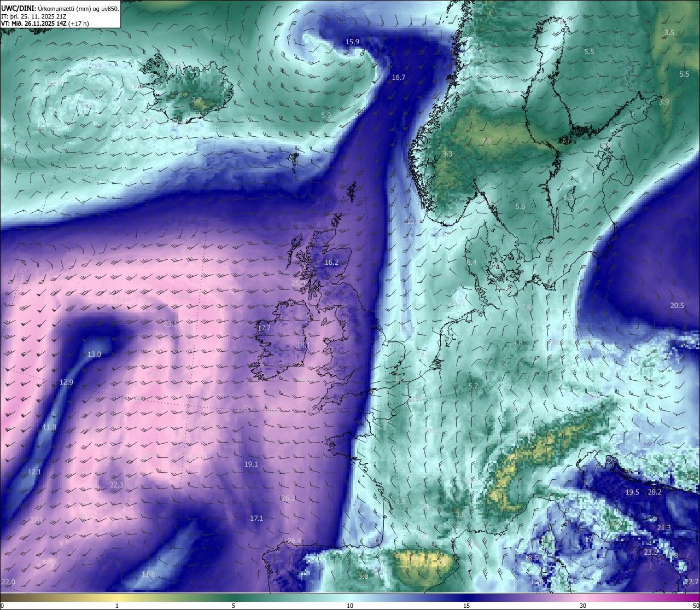Click the 2.9 value over Scandinavia
The width and height of the screenshot is (700, 610).
tap(486, 141)
